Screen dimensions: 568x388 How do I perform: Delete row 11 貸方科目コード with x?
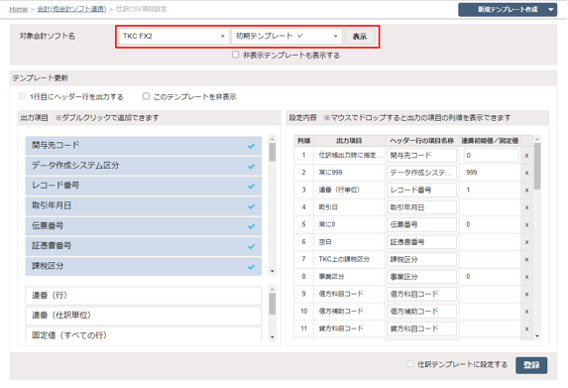(x=527, y=329)
